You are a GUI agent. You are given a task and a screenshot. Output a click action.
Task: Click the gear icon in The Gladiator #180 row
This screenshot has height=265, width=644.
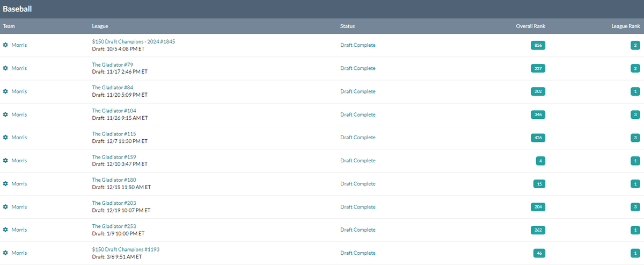(5, 184)
